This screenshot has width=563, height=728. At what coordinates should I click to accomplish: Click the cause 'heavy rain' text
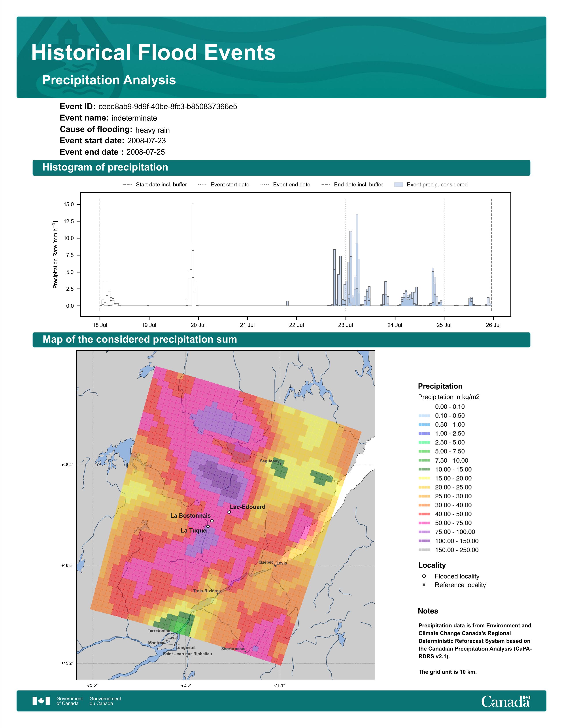click(152, 130)
